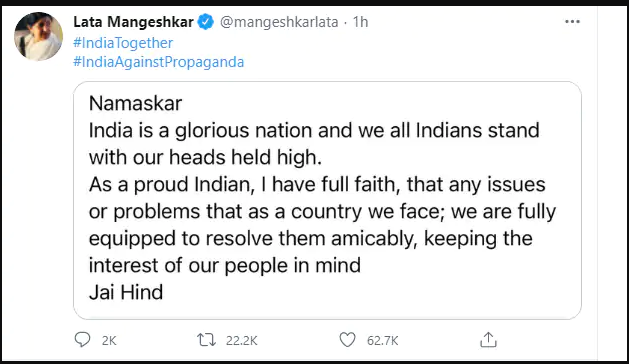Viewport: 629px width, 364px height.
Task: Click the Jai Hind line in the card
Action: (126, 292)
